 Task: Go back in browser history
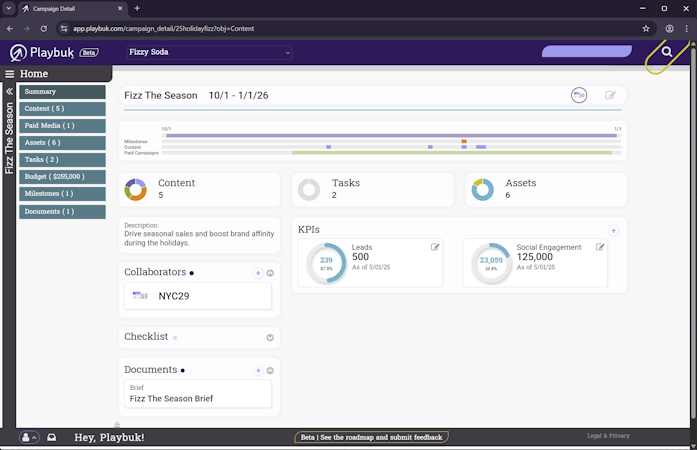(10, 28)
